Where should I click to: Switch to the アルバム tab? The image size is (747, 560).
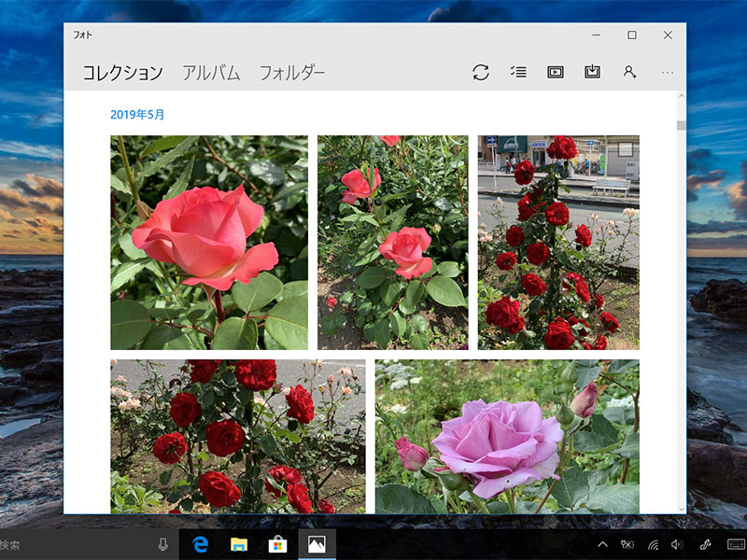(212, 73)
